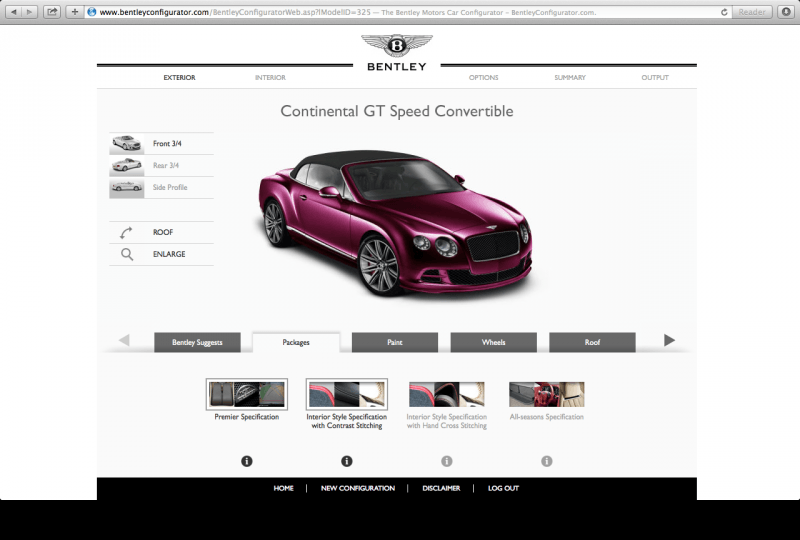The width and height of the screenshot is (800, 540).
Task: Switch to the Paint tab
Action: (x=395, y=342)
